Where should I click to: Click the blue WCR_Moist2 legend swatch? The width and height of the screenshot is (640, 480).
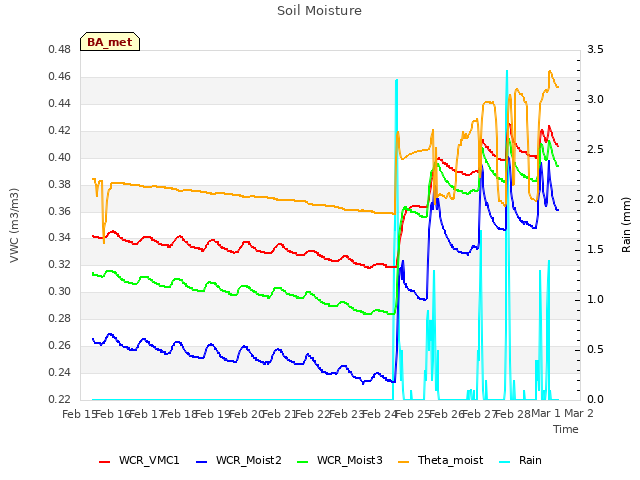(202, 462)
